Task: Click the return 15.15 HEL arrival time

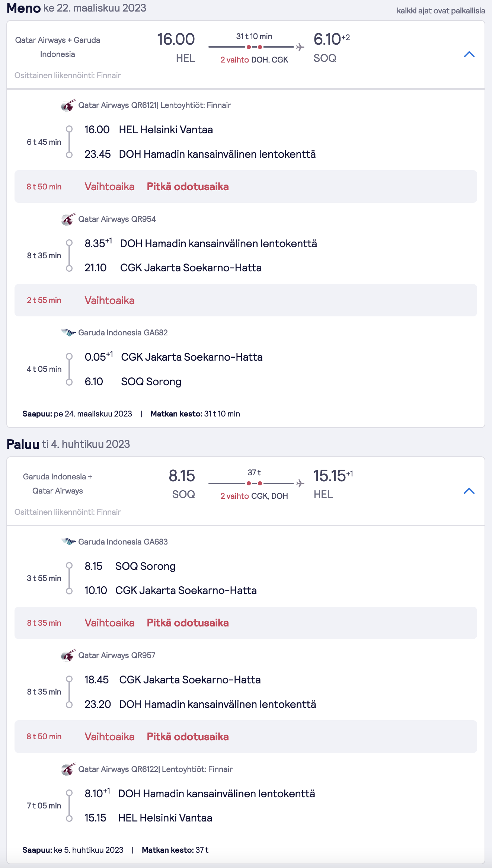Action: tap(329, 476)
